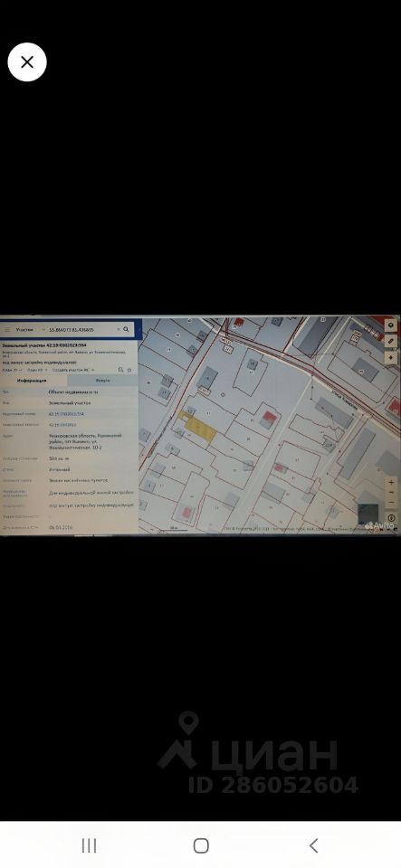Expand the Создать участок ЖС dropdown
The height and width of the screenshot is (868, 401).
click(x=73, y=369)
